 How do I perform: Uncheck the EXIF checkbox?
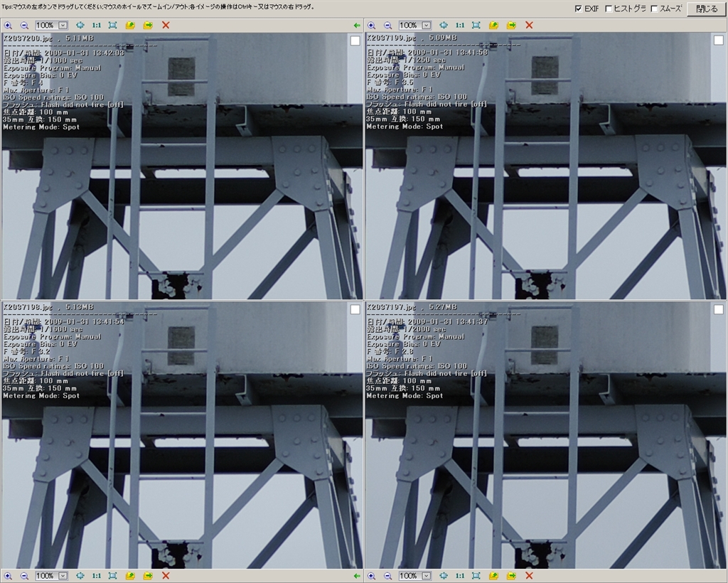point(579,9)
